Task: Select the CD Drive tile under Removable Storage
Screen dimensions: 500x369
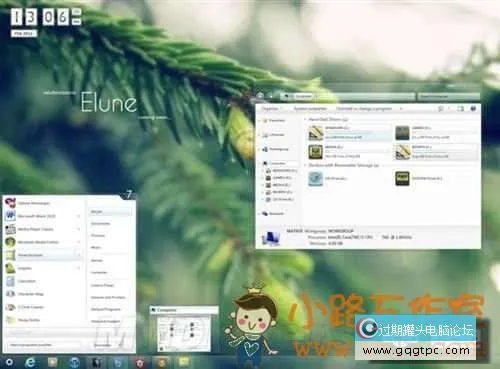Action: (x=348, y=179)
